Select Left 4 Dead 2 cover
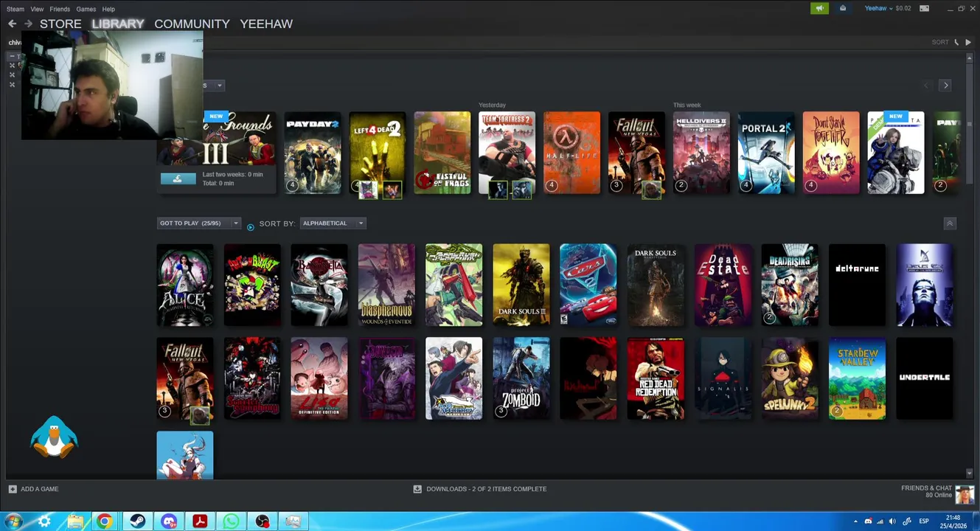This screenshot has width=980, height=531. pyautogui.click(x=378, y=153)
